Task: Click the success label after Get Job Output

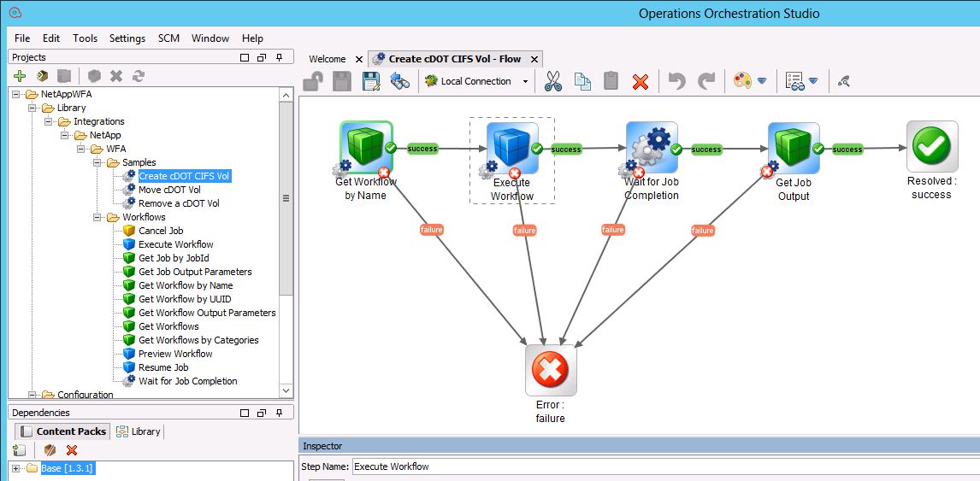Action: coord(847,150)
